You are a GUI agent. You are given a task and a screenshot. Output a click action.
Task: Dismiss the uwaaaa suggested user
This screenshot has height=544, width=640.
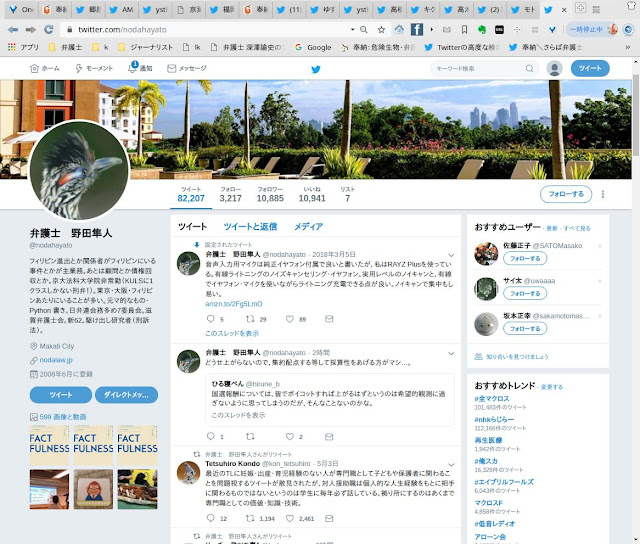(600, 281)
